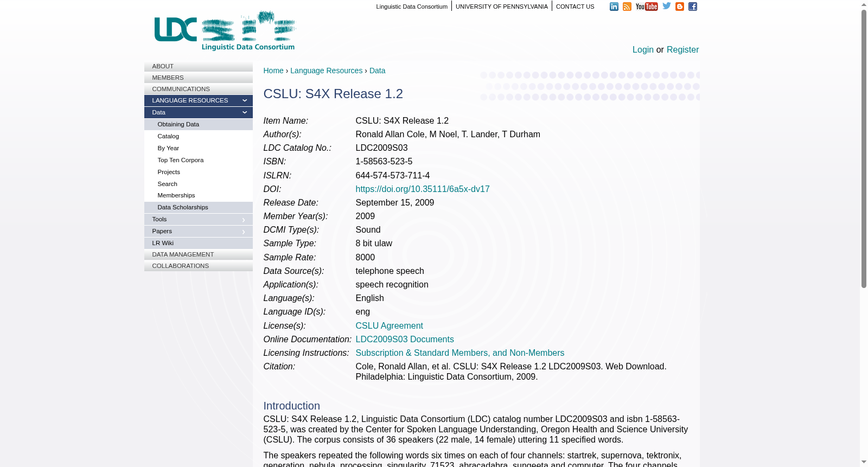This screenshot has height=467, width=868.
Task: Click the Sample Rate value 8000
Action: pos(365,258)
